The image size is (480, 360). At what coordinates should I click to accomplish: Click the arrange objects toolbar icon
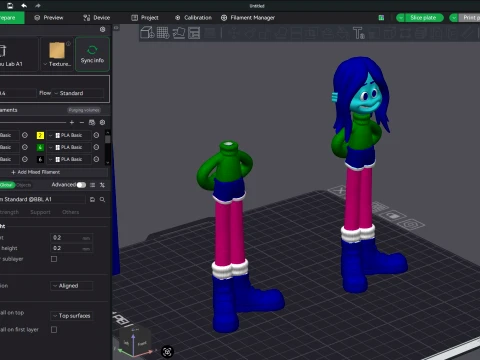coord(194,33)
